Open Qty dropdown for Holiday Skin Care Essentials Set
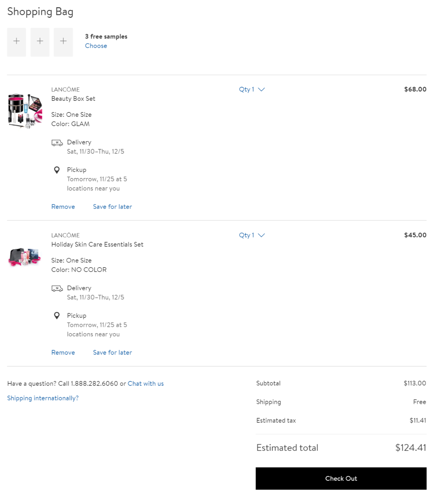 tap(252, 235)
